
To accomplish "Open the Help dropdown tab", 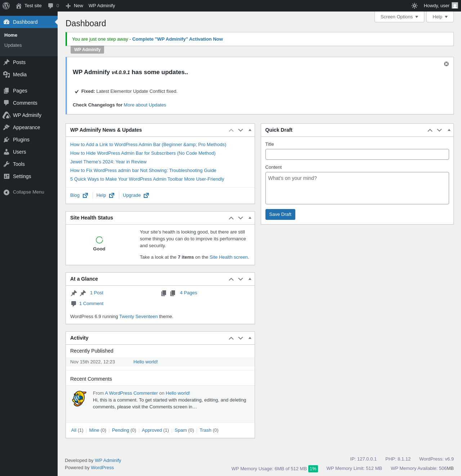I will coord(440,17).
